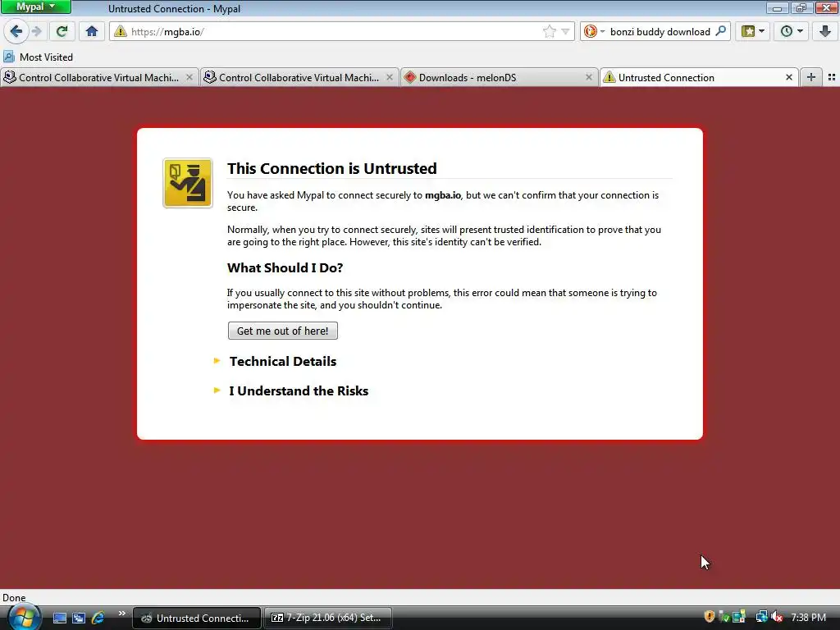Select the Untrusted Connection taskbar button
Viewport: 840px width, 630px height.
point(197,619)
